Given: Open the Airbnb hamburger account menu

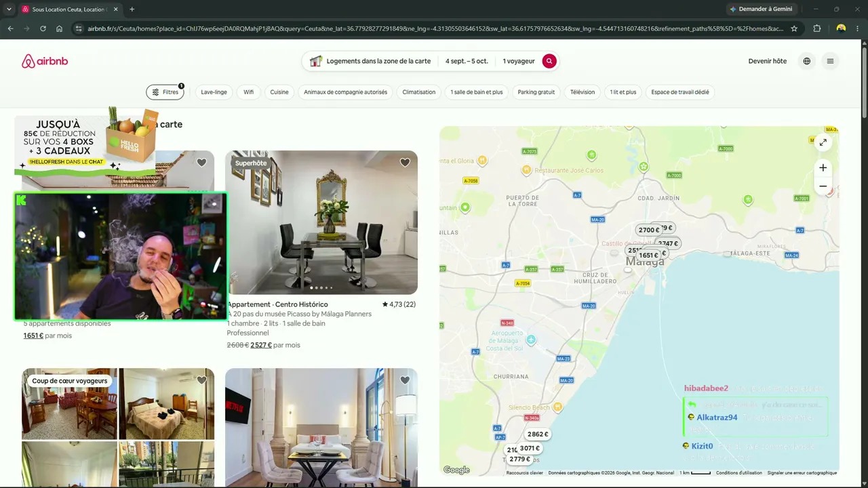Looking at the screenshot, I should pyautogui.click(x=830, y=61).
